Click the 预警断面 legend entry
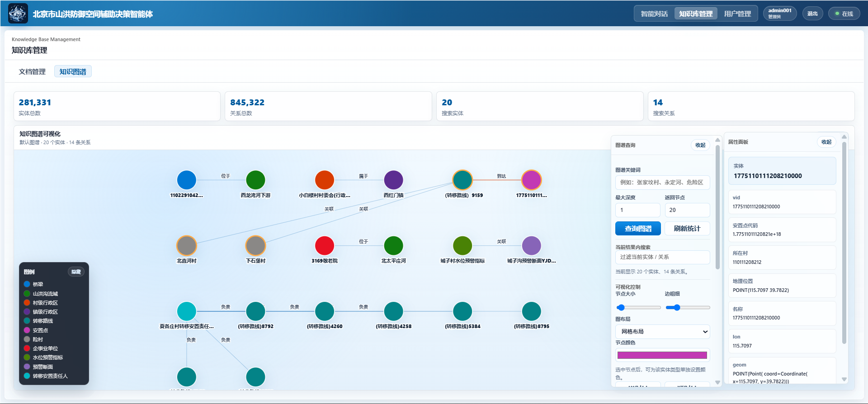This screenshot has height=404, width=868. 39,367
